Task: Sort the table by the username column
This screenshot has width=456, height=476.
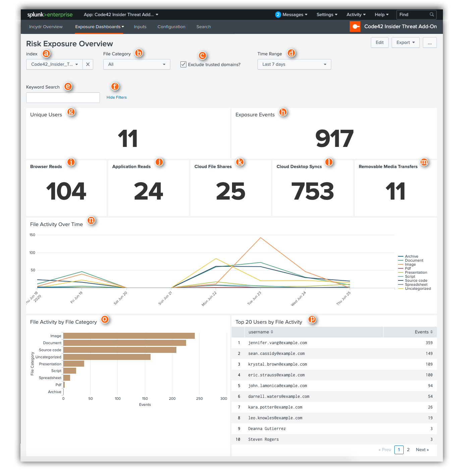Action: [x=261, y=332]
